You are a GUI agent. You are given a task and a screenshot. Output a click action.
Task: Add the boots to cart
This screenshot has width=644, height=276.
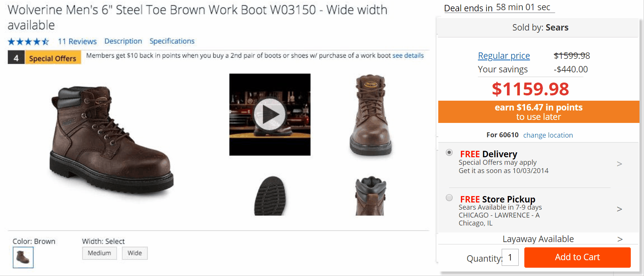[x=578, y=257]
